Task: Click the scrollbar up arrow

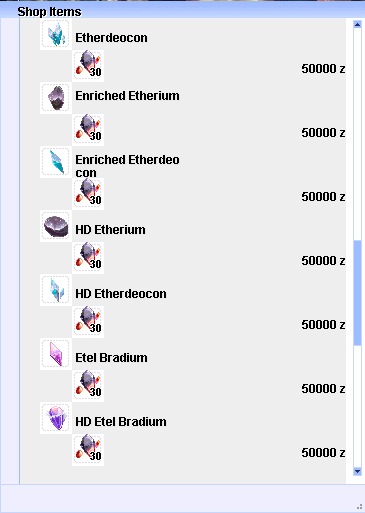Action: 357,24
